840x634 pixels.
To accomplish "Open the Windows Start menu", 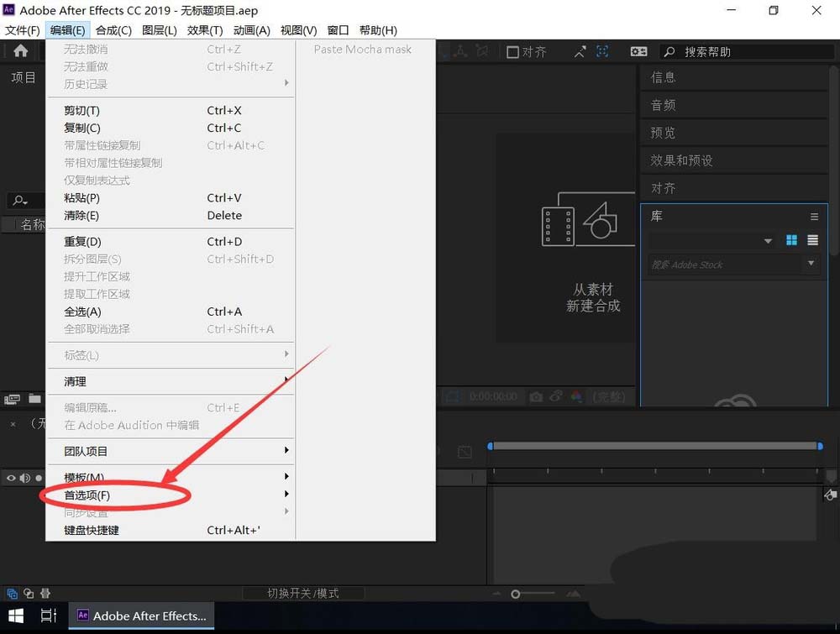I will pos(16,616).
